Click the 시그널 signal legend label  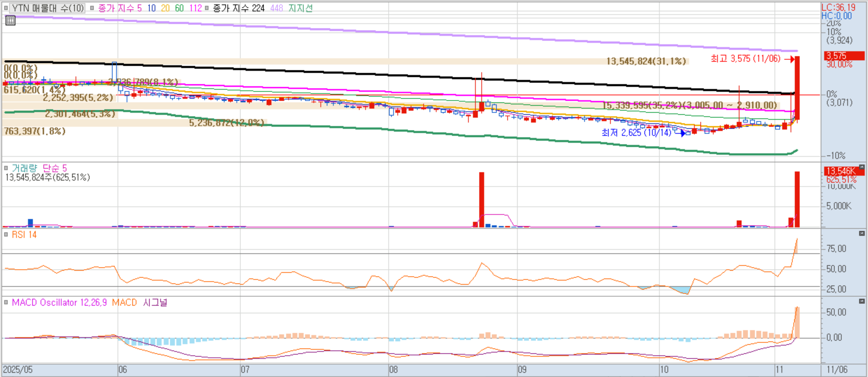click(155, 302)
